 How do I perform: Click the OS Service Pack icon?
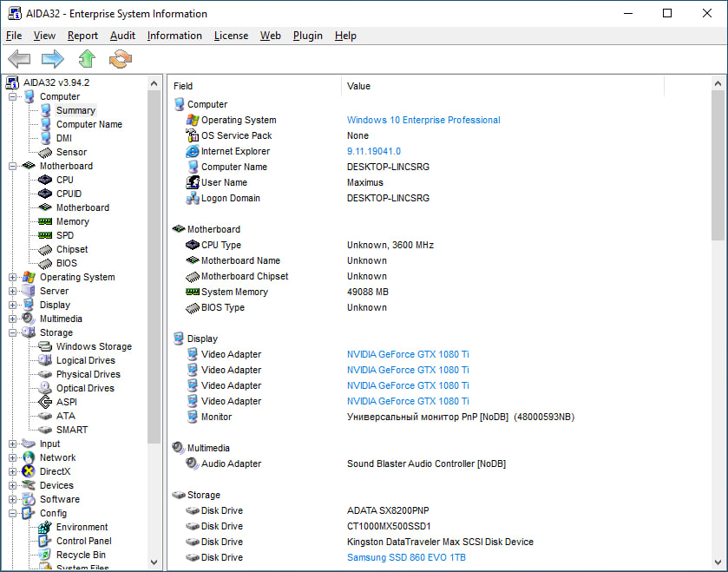(x=193, y=135)
